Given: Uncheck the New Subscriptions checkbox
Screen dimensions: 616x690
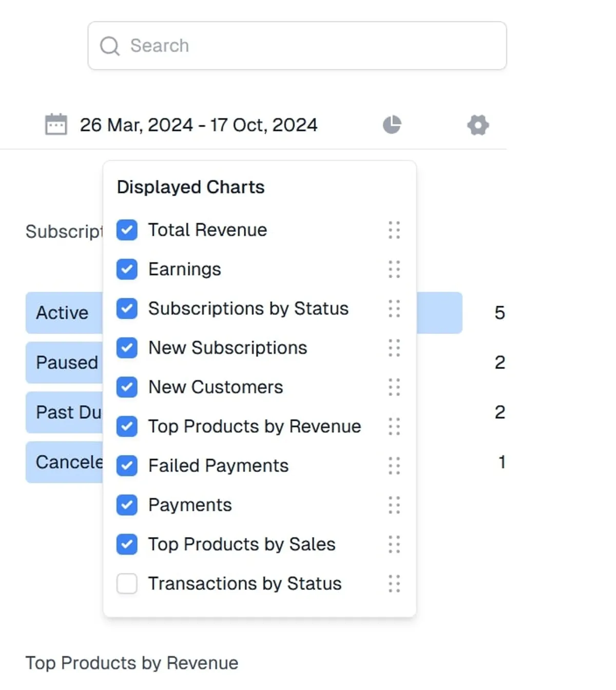Looking at the screenshot, I should click(x=127, y=348).
